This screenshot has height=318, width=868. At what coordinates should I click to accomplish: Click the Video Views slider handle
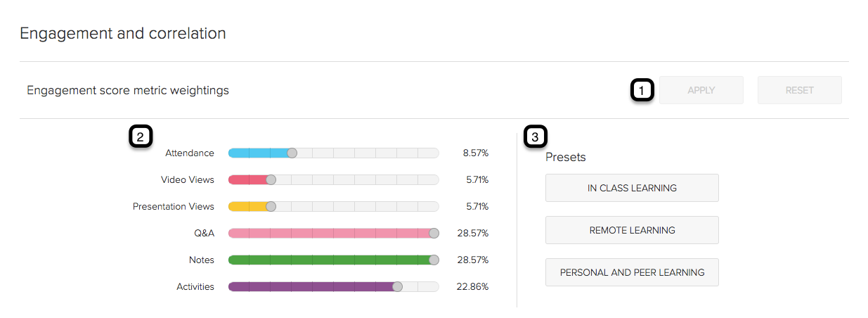[271, 179]
